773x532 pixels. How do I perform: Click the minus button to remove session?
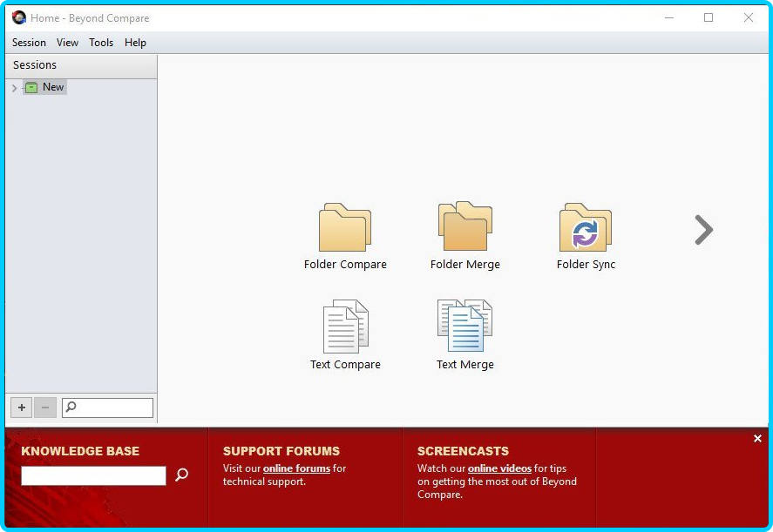[45, 407]
